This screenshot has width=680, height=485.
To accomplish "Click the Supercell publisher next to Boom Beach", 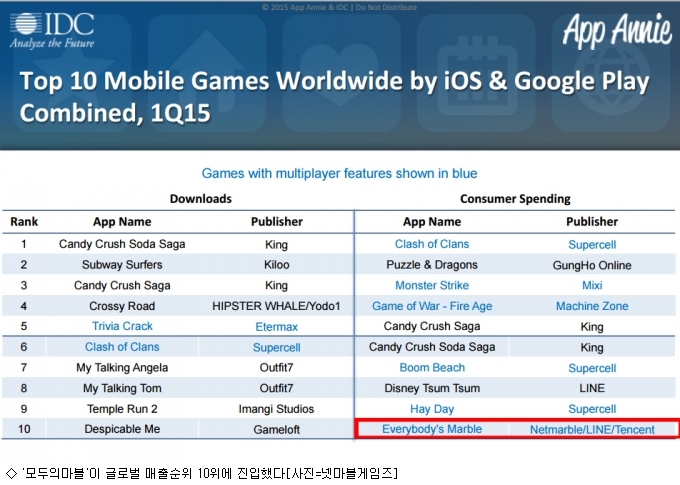I will (x=592, y=368).
